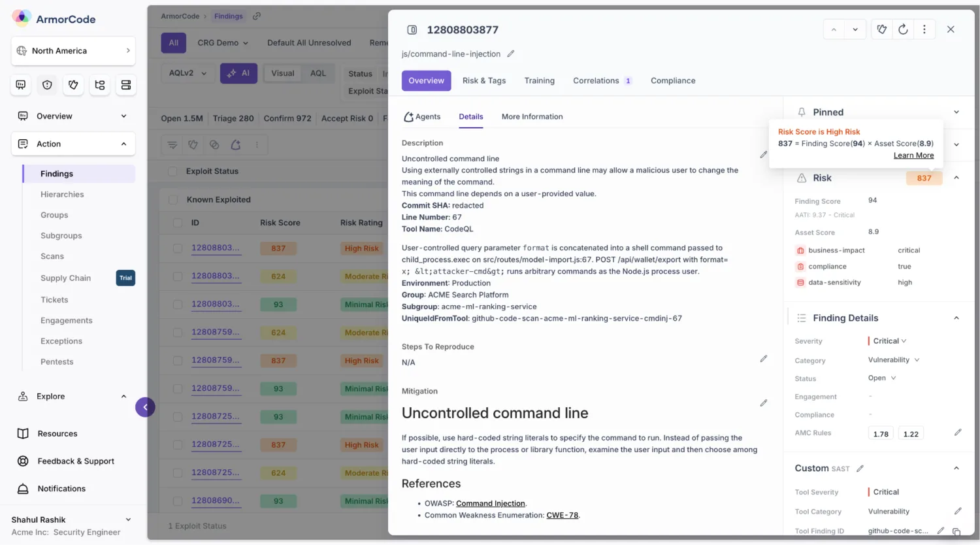
Task: Toggle the select-all checkbox beside ID header
Action: pyautogui.click(x=178, y=223)
